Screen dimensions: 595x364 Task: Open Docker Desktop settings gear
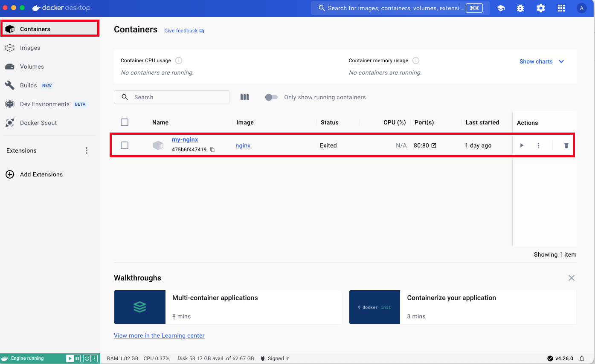coord(541,8)
